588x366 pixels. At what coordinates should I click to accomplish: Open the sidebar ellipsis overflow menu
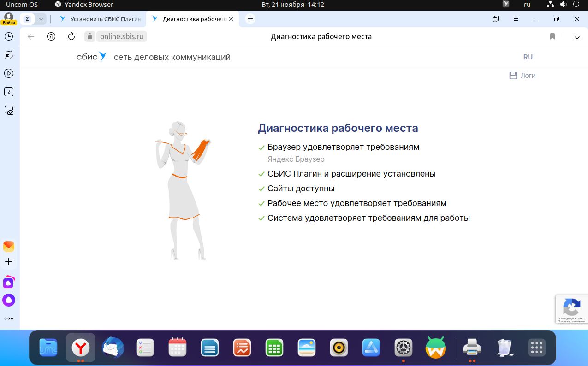(x=9, y=318)
